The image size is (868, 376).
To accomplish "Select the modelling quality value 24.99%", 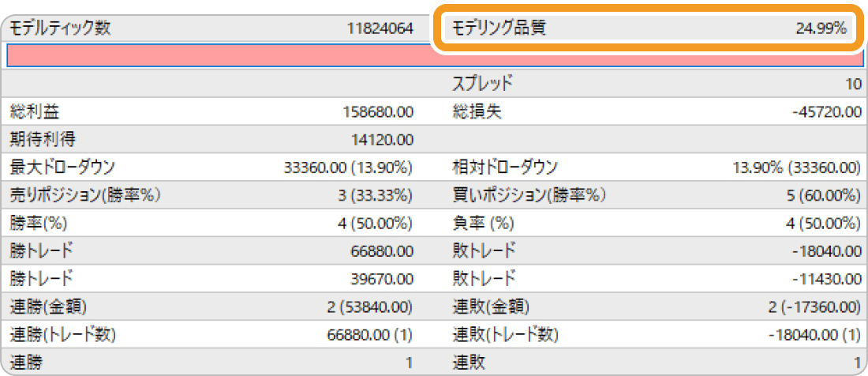I will click(822, 29).
